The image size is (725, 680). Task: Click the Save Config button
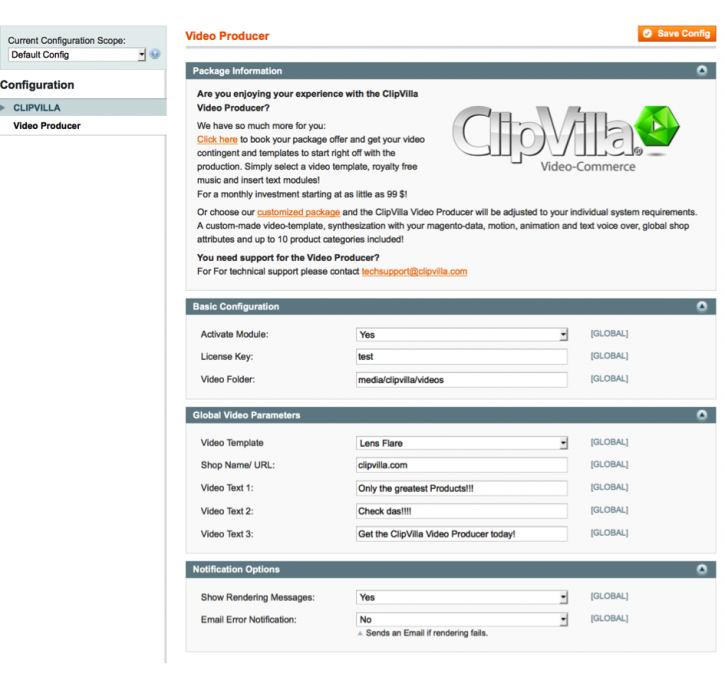(676, 33)
